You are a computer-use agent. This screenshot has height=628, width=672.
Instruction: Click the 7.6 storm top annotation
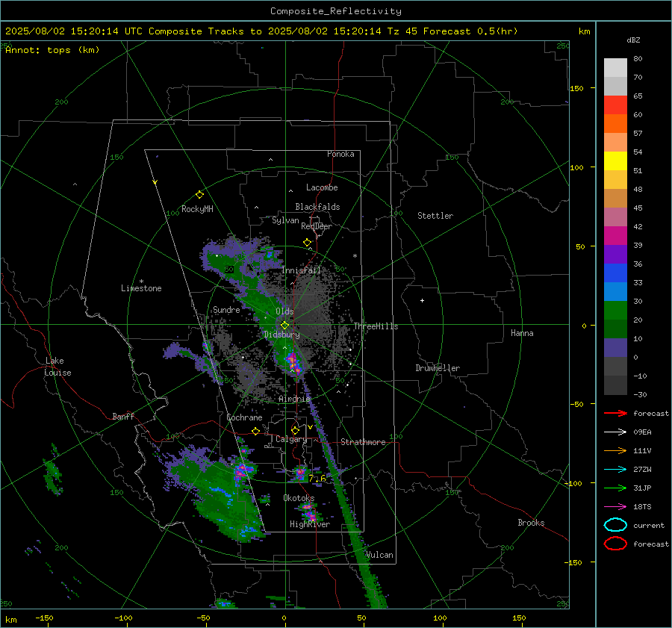(x=317, y=479)
